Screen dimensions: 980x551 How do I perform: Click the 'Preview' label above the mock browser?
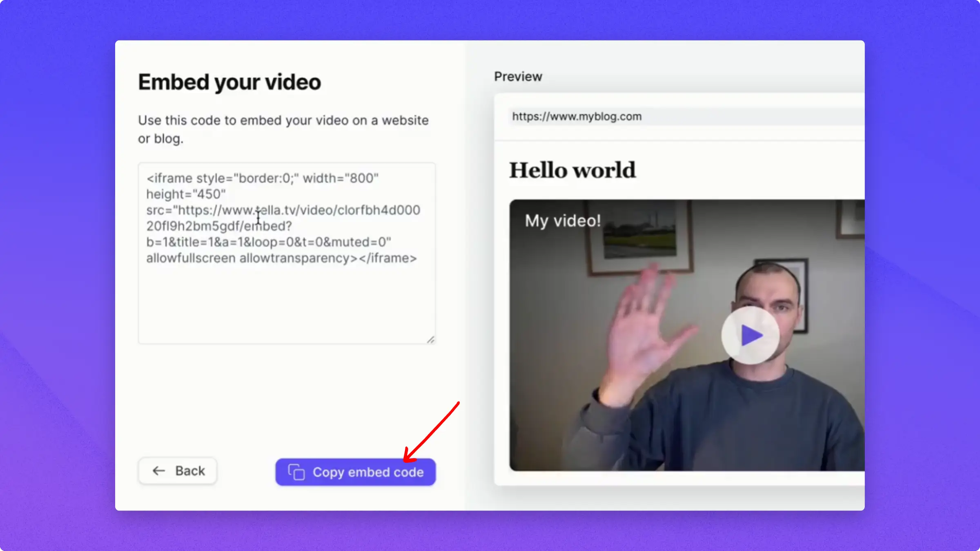pos(518,77)
